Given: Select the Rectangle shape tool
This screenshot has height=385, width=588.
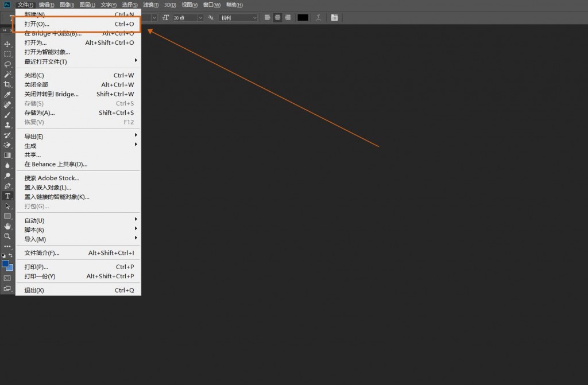Looking at the screenshot, I should (x=7, y=216).
